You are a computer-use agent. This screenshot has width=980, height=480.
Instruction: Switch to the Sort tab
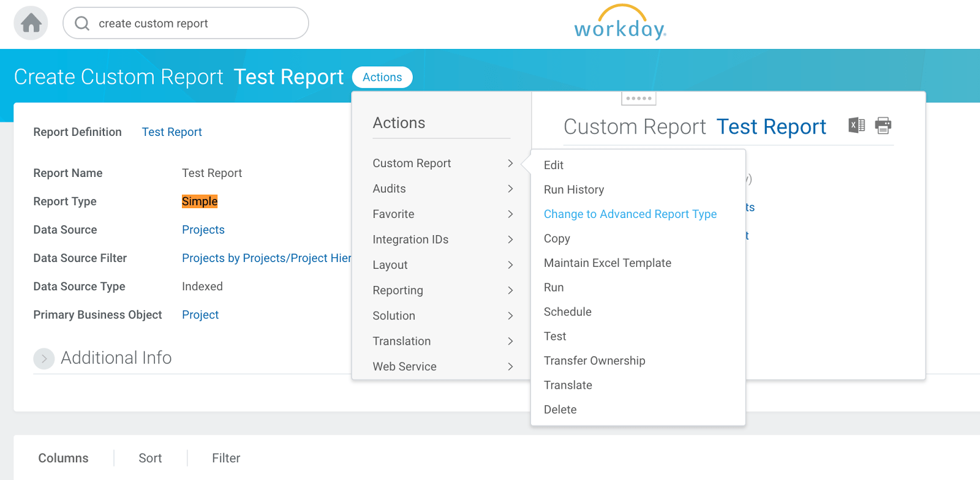click(x=150, y=458)
